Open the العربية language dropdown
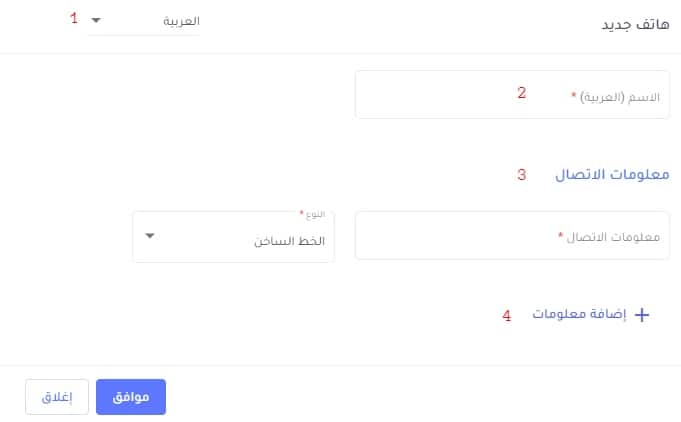 [145, 20]
